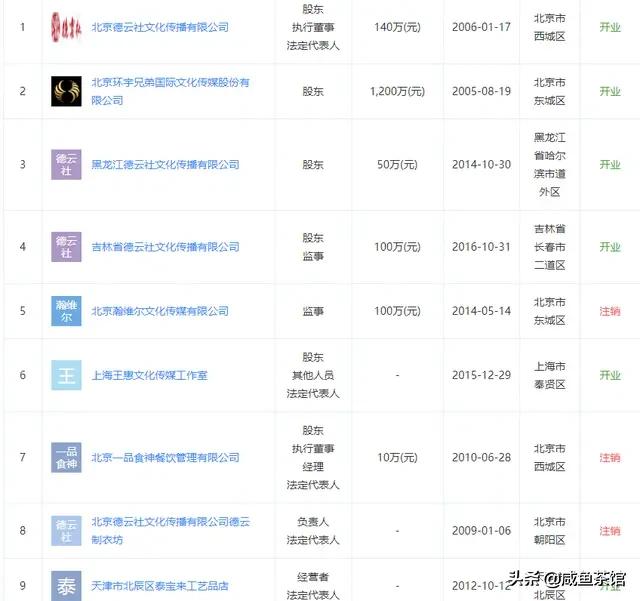Viewport: 640px width, 601px height.
Task: Click date 2015-12-29
Action: 481,375
